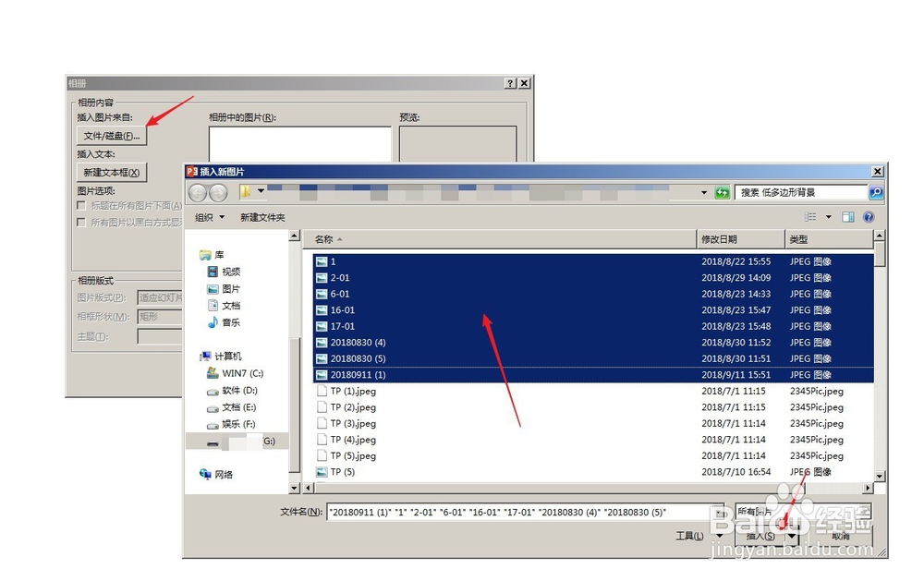Viewport: 924px width, 581px height.
Task: Click the 取消 button
Action: (841, 537)
